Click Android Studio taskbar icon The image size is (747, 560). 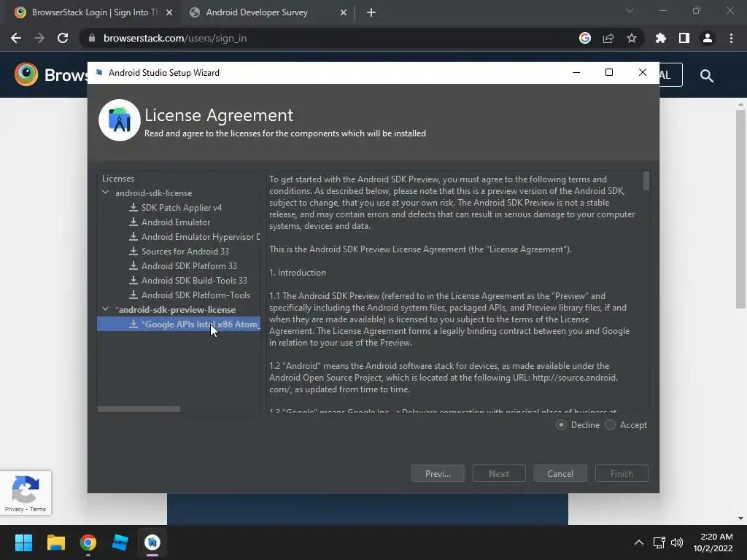[152, 542]
